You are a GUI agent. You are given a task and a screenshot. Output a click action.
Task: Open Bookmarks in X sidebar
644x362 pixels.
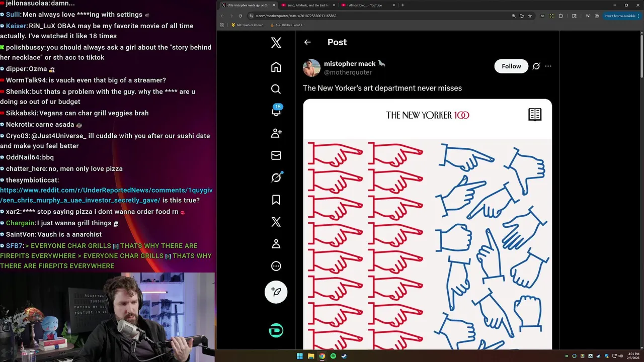(x=276, y=200)
